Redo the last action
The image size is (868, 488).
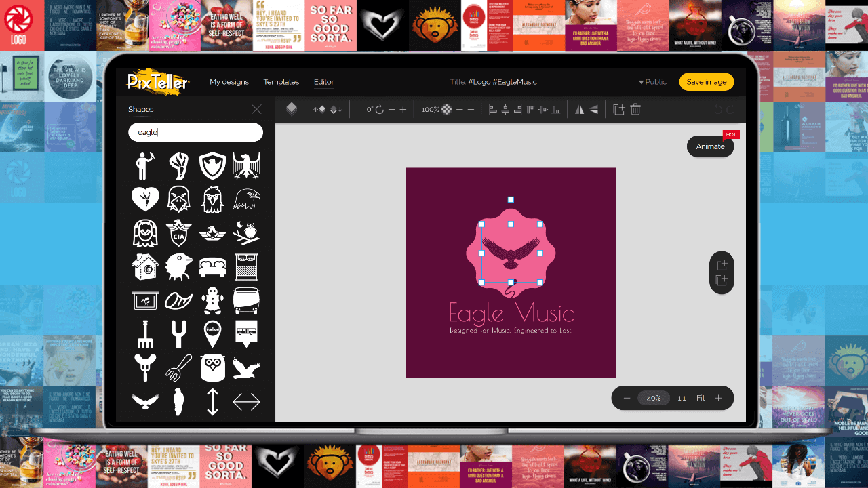tap(730, 109)
